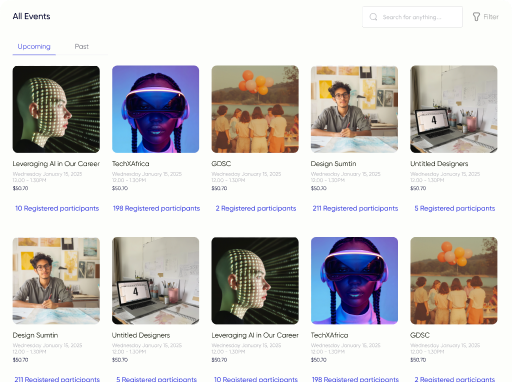Click second-row 'GDSC' title

[x=420, y=335]
